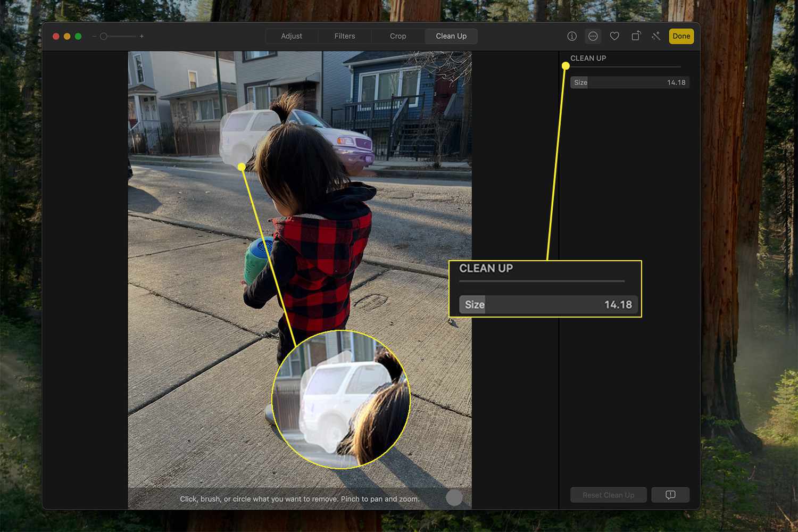Click the yellow minimize window button
This screenshot has height=532, width=798.
click(x=67, y=36)
